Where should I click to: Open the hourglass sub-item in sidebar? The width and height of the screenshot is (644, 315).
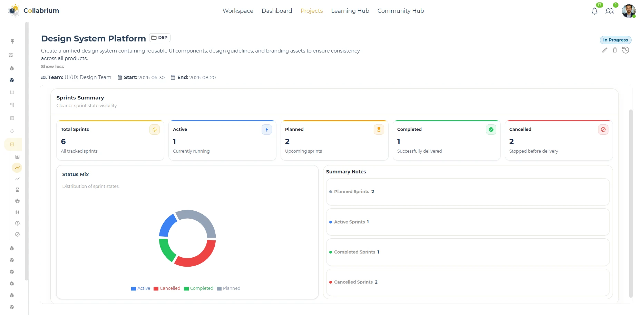click(x=17, y=190)
